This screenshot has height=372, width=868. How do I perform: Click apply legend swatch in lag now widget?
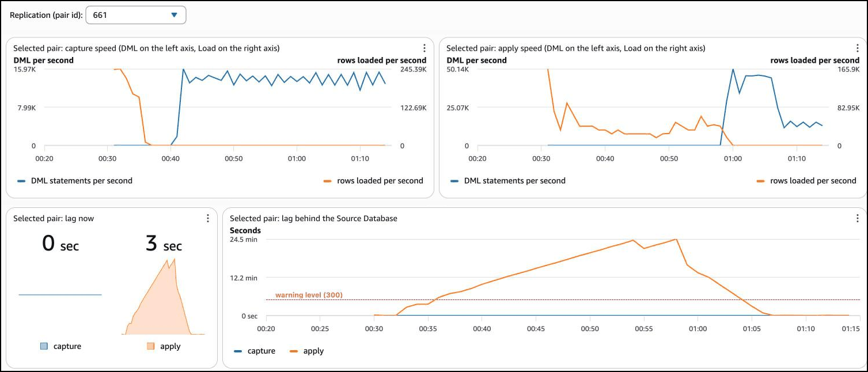[x=151, y=346]
